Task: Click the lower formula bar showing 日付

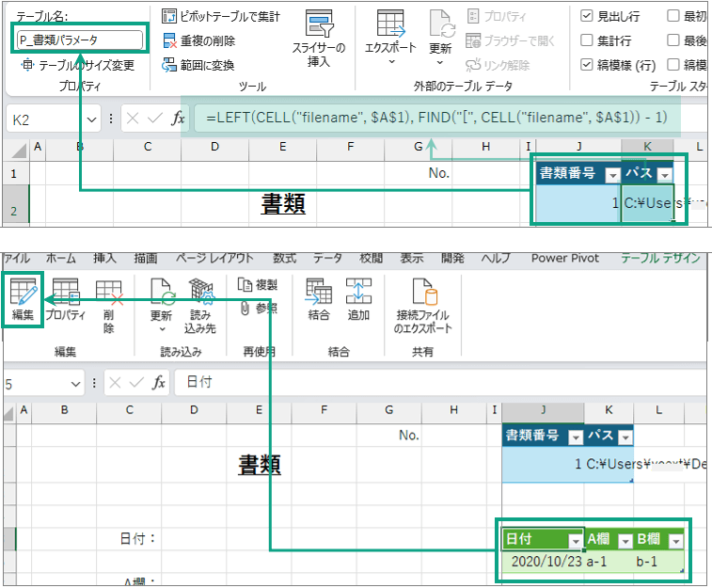Action: pyautogui.click(x=439, y=382)
